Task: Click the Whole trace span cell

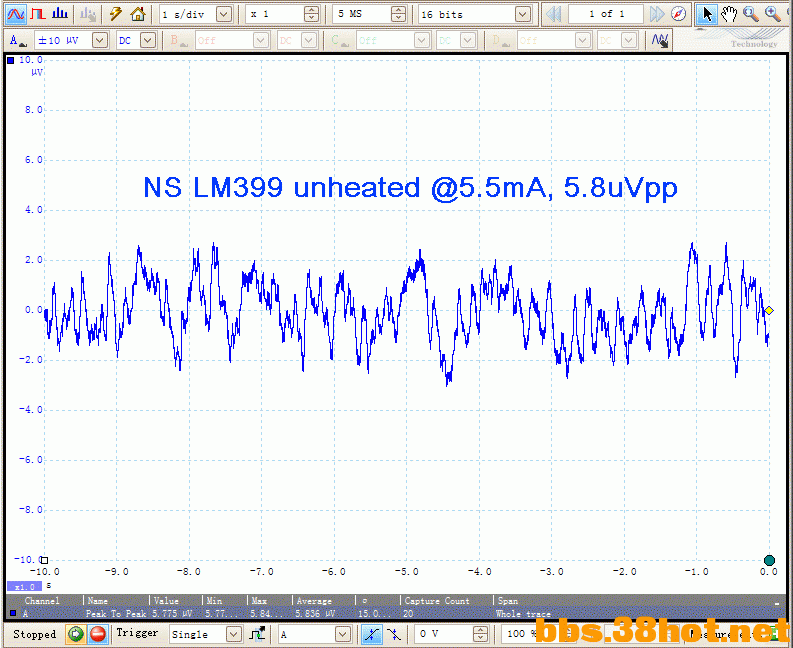Action: coord(523,614)
